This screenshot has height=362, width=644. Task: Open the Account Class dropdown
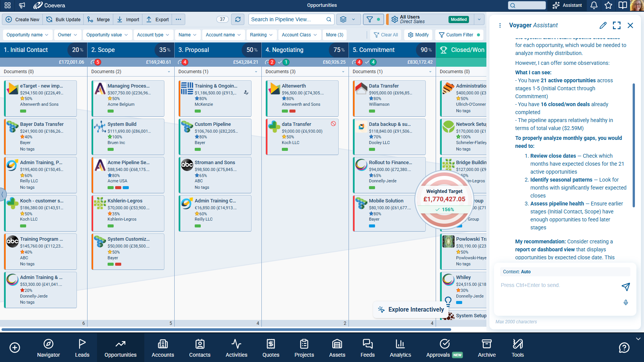(299, 35)
